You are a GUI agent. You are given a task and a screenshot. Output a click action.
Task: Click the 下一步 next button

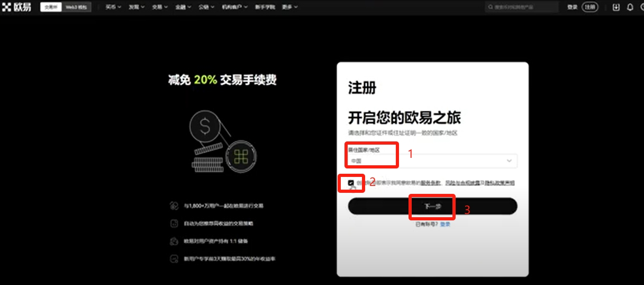pos(432,206)
